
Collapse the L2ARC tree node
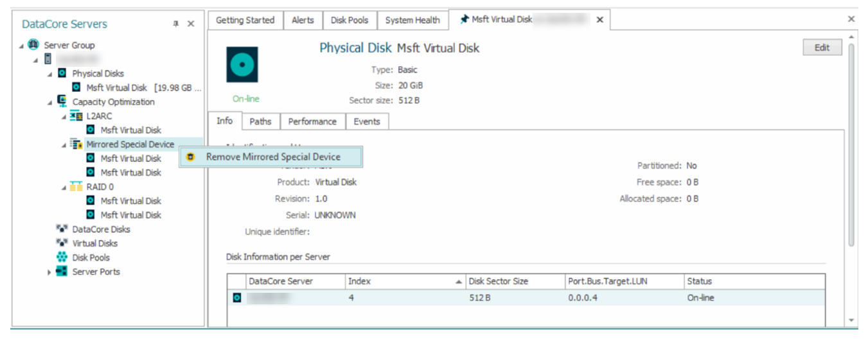(x=64, y=117)
